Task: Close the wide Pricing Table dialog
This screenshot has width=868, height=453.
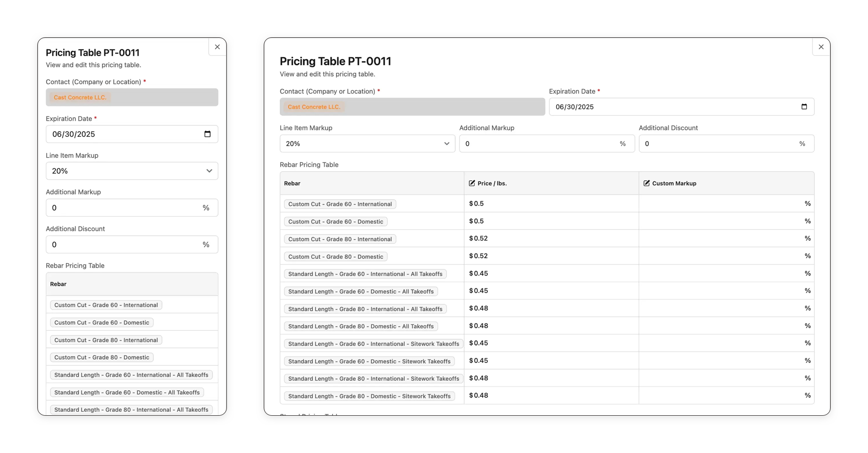Action: 821,47
